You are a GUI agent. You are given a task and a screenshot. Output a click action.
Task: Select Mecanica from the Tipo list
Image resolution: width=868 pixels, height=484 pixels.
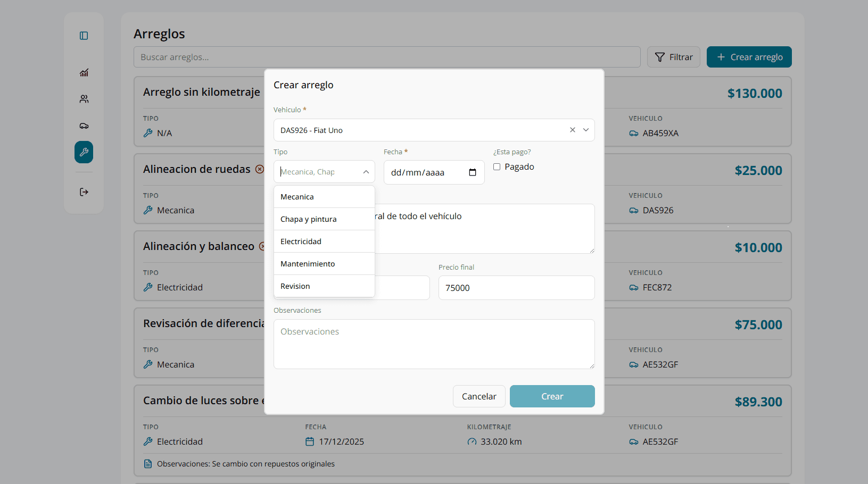(324, 197)
